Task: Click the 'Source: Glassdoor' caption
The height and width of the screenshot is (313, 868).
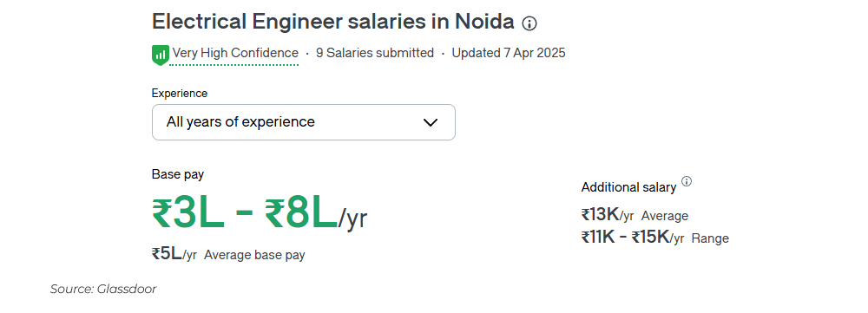Action: click(103, 290)
